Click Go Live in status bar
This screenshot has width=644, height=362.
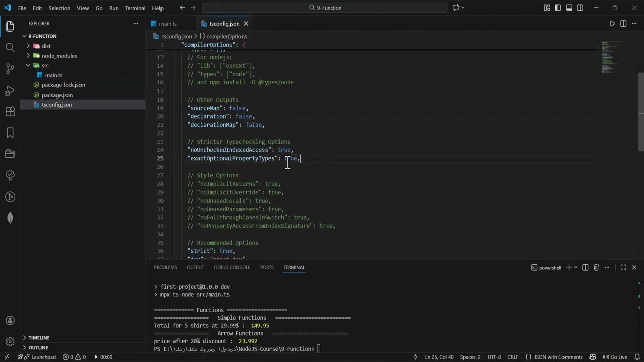(614, 357)
